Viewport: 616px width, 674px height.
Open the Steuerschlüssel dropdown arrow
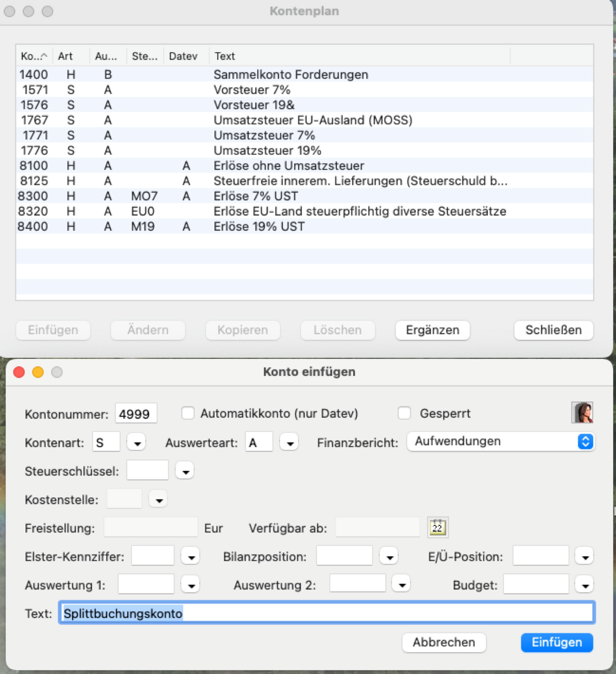pyautogui.click(x=185, y=471)
